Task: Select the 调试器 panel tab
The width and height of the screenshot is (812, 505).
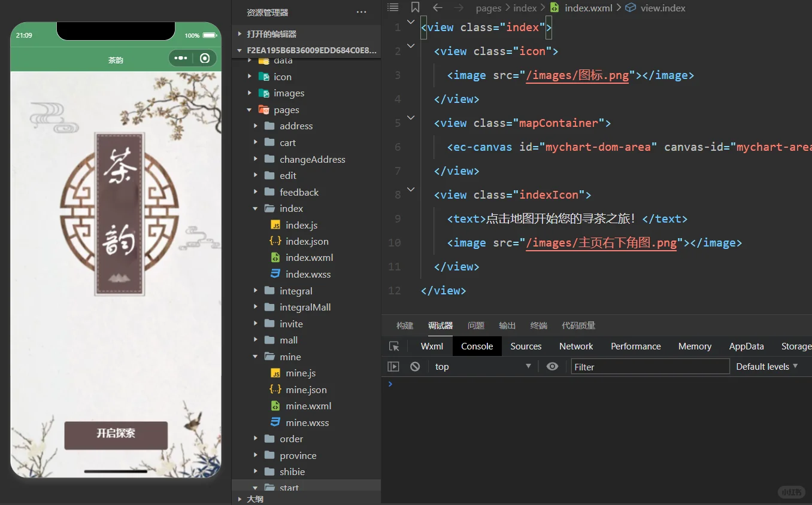Action: point(440,325)
